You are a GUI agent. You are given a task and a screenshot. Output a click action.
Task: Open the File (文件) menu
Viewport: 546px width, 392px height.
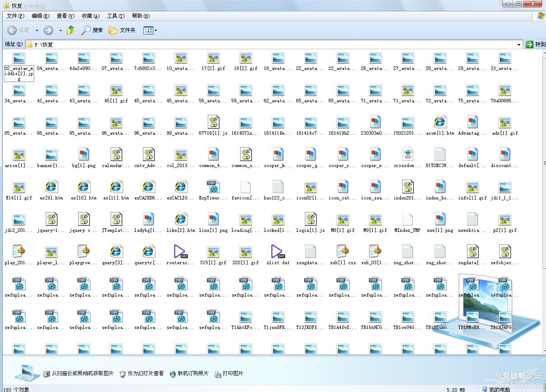15,16
